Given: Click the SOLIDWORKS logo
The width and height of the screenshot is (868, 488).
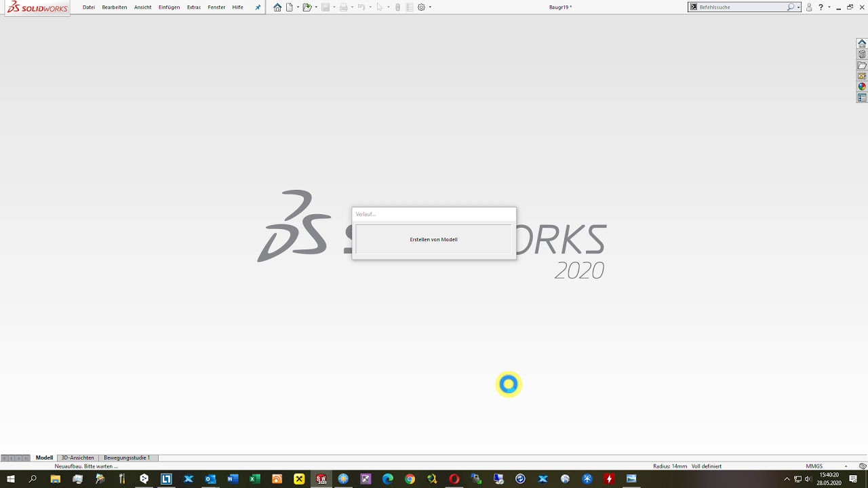Looking at the screenshot, I should click(37, 7).
